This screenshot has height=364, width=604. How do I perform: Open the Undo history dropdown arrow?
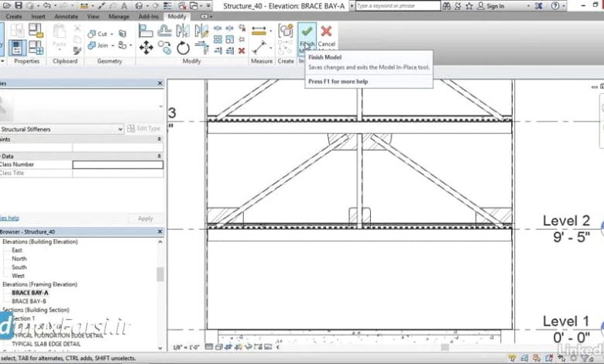(x=55, y=5)
